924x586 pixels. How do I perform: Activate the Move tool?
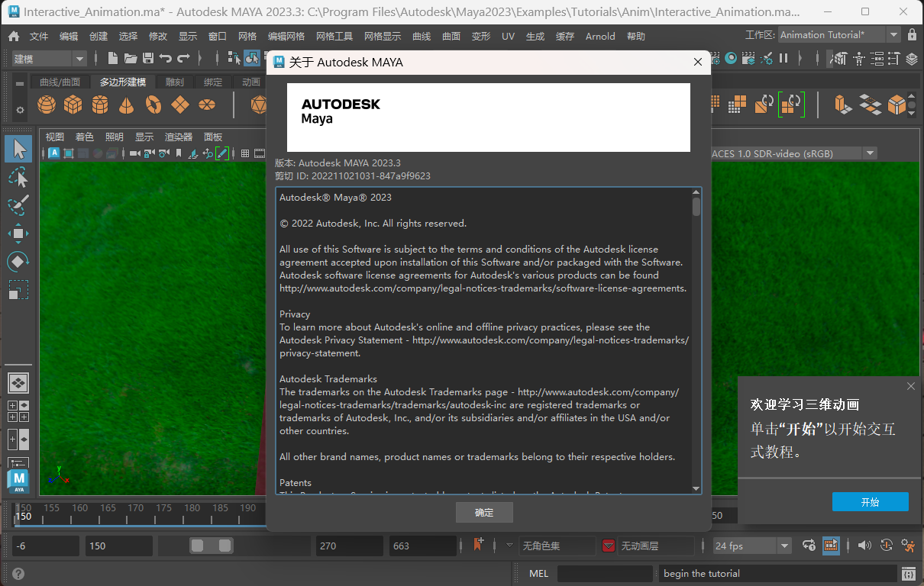(x=18, y=233)
